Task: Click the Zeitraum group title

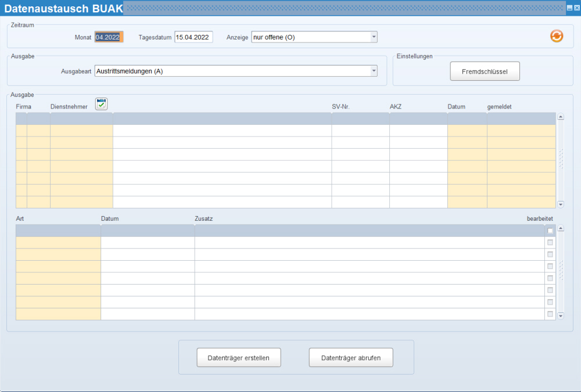Action: point(22,25)
